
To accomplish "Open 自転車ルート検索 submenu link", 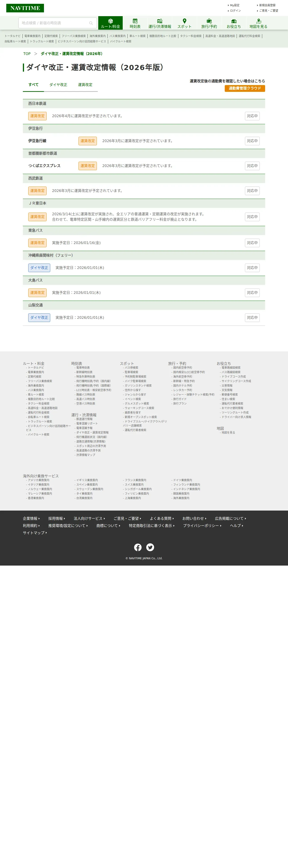I will click(15, 42).
